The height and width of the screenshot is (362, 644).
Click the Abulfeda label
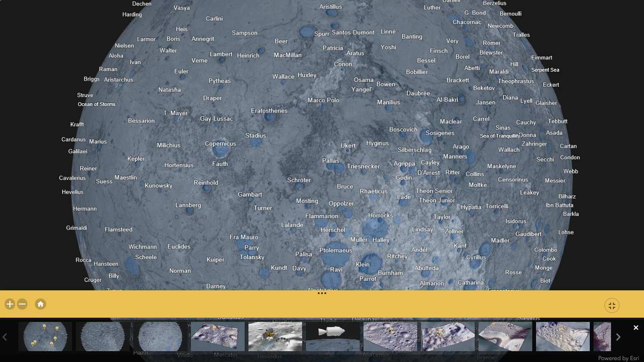pos(427,268)
